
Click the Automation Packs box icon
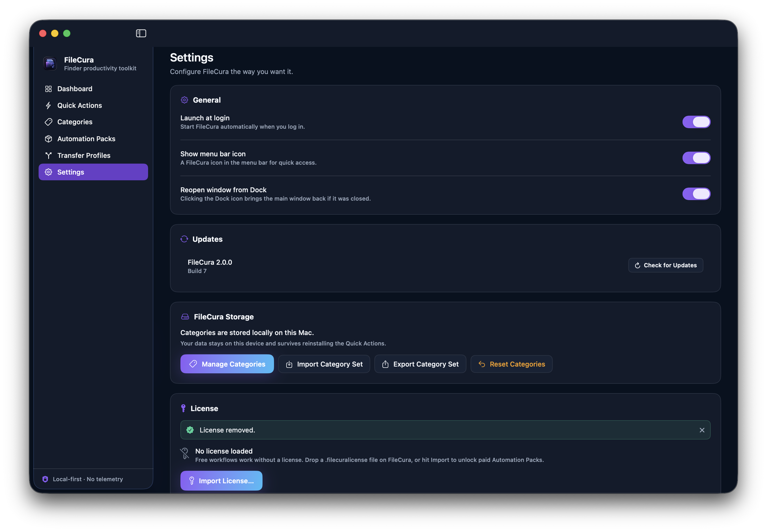coord(48,139)
